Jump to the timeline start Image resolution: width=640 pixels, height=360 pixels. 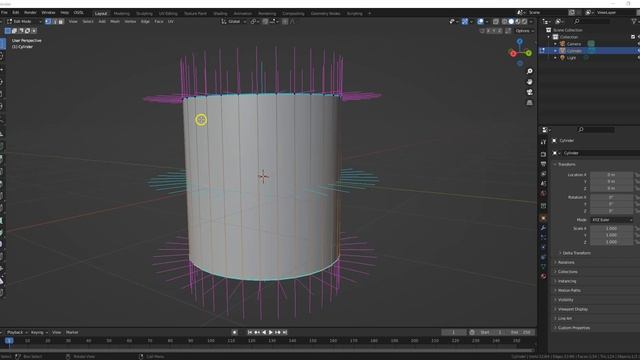(250, 332)
